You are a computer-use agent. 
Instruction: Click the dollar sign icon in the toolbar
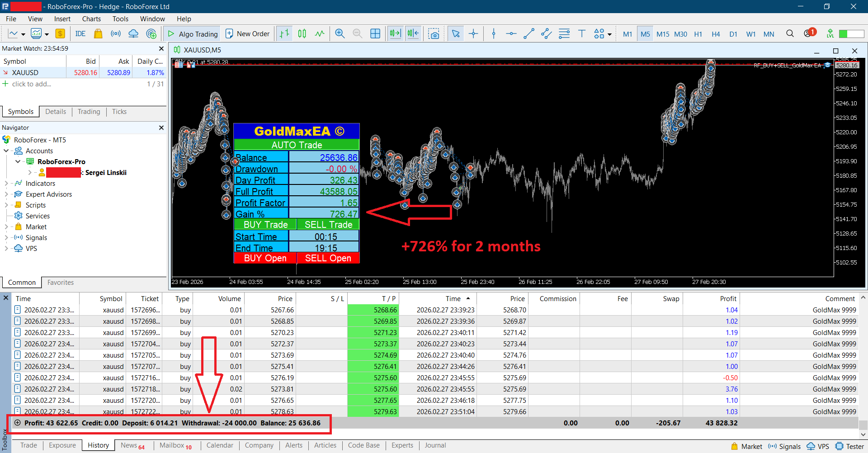(60, 34)
